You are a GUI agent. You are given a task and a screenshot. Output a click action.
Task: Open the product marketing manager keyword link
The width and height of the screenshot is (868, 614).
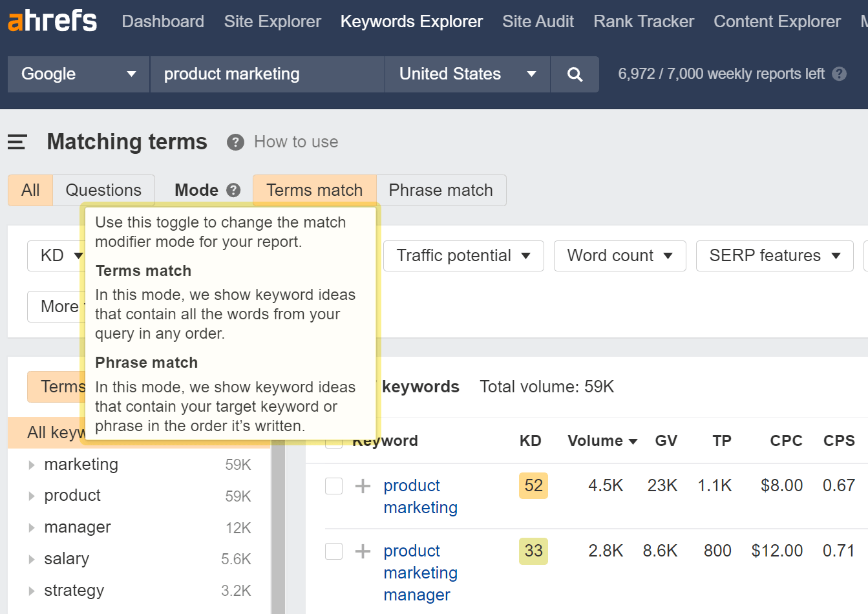(420, 573)
